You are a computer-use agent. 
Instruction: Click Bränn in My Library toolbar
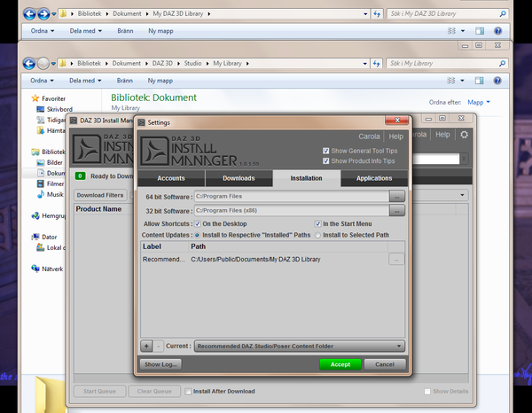pos(125,81)
